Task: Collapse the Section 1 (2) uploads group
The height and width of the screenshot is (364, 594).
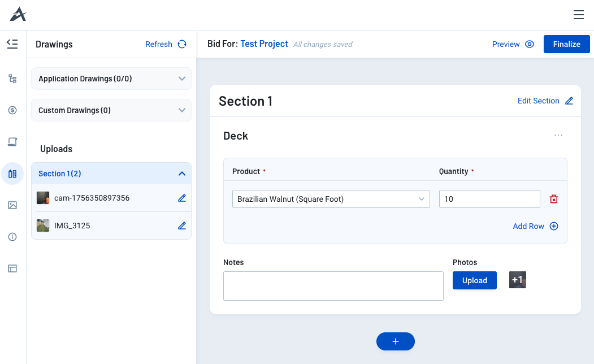Action: (111, 174)
